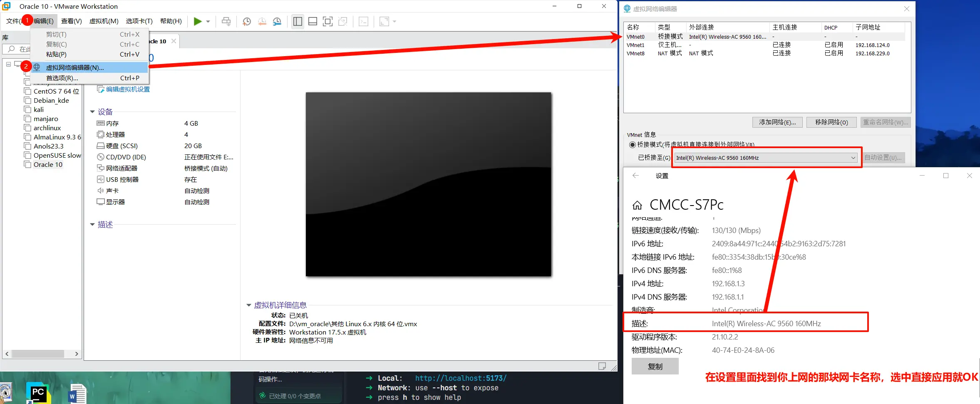
Task: Open the 虚拟机(M) menu
Action: tap(104, 21)
